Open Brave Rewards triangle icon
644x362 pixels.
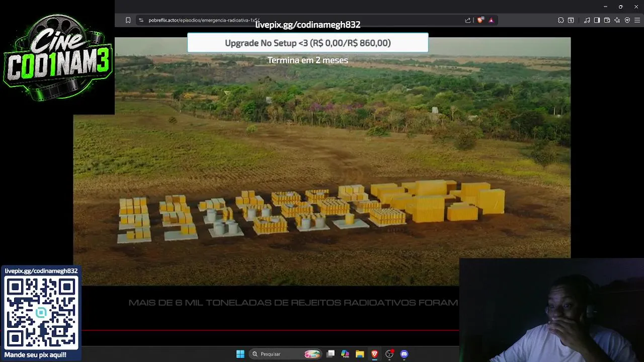491,20
